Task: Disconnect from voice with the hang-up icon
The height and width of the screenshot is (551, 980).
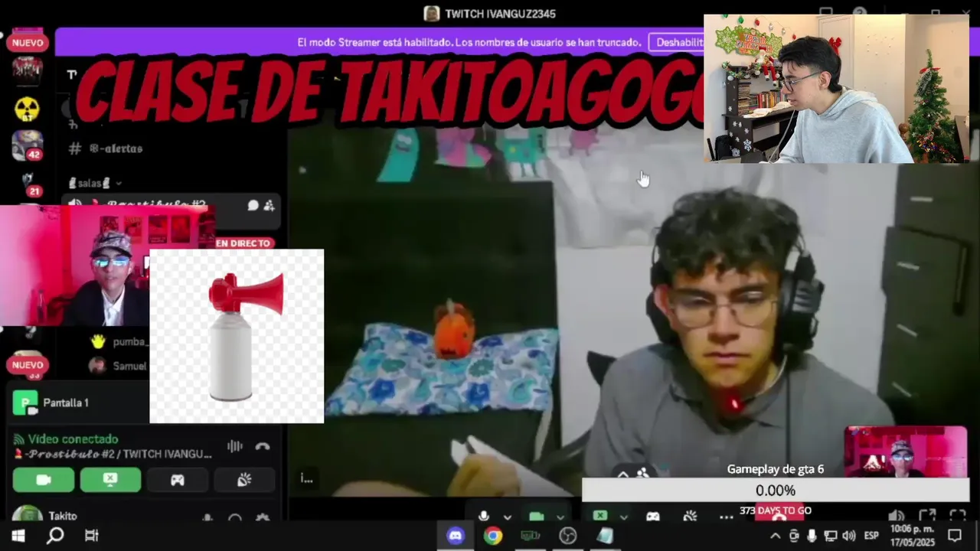Action: [x=263, y=446]
